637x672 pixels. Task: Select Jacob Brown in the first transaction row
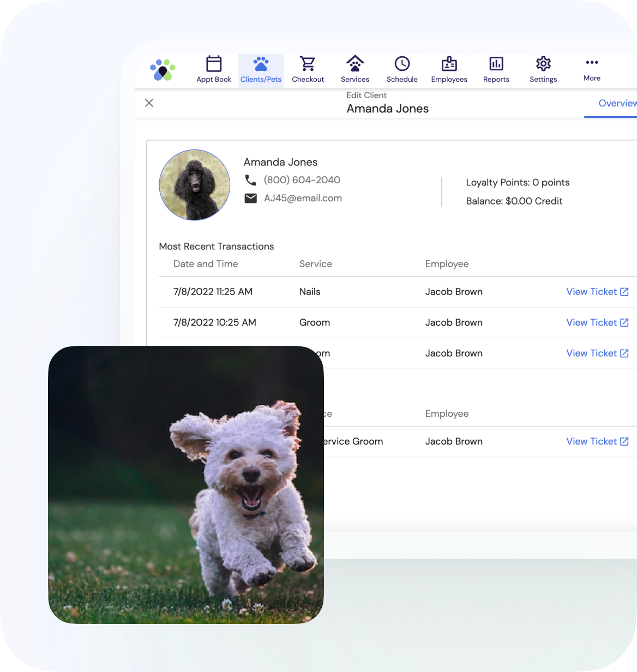click(454, 291)
